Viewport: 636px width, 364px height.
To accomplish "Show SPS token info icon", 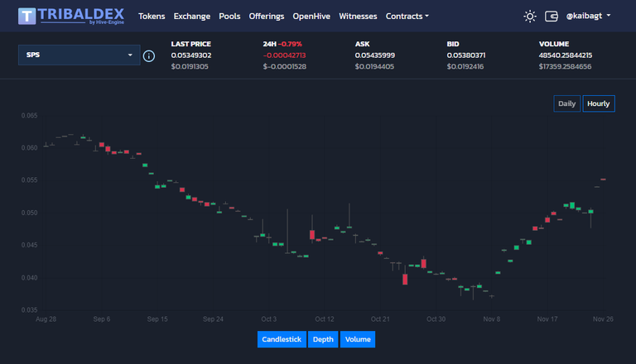I will pyautogui.click(x=149, y=56).
